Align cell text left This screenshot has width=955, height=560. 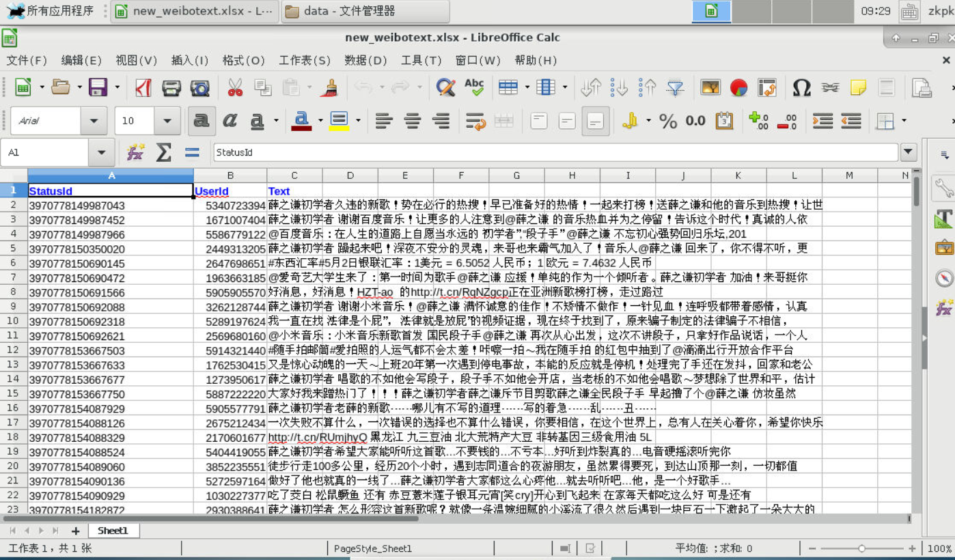[384, 122]
